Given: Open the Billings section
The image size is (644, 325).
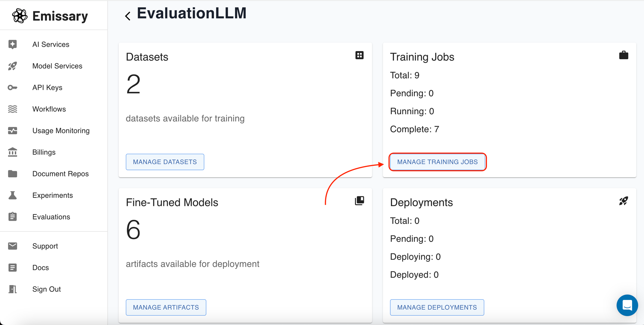Looking at the screenshot, I should coord(44,152).
